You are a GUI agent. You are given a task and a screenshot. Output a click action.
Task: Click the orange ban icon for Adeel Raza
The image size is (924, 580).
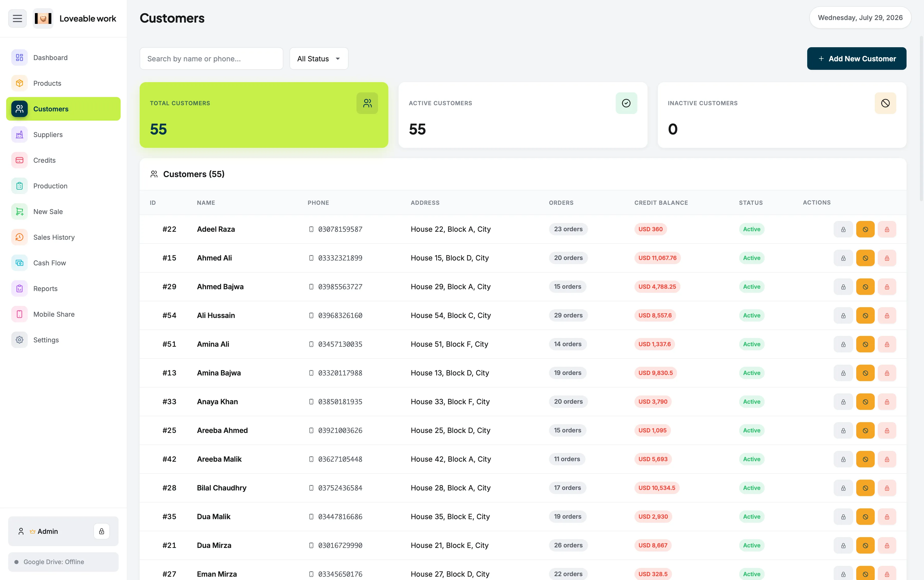(x=865, y=229)
